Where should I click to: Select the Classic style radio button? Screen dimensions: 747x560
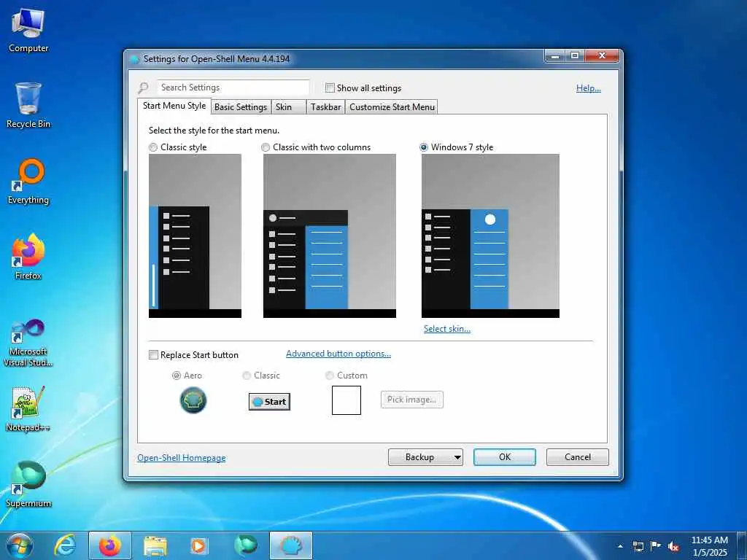coord(153,147)
